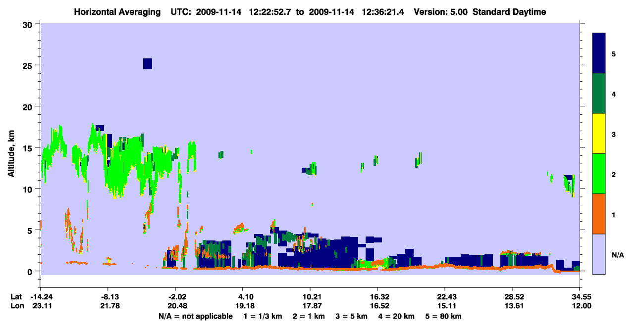Click the y-axis tick label 5

point(31,230)
